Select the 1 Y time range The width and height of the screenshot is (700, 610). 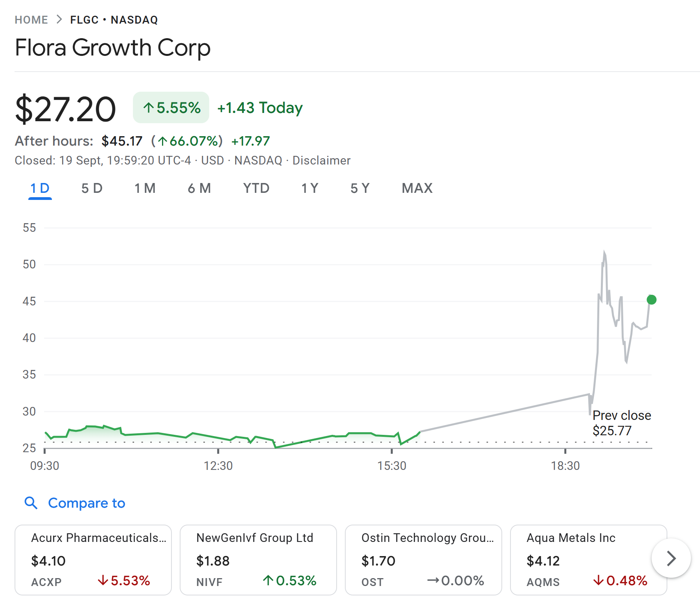tap(309, 188)
